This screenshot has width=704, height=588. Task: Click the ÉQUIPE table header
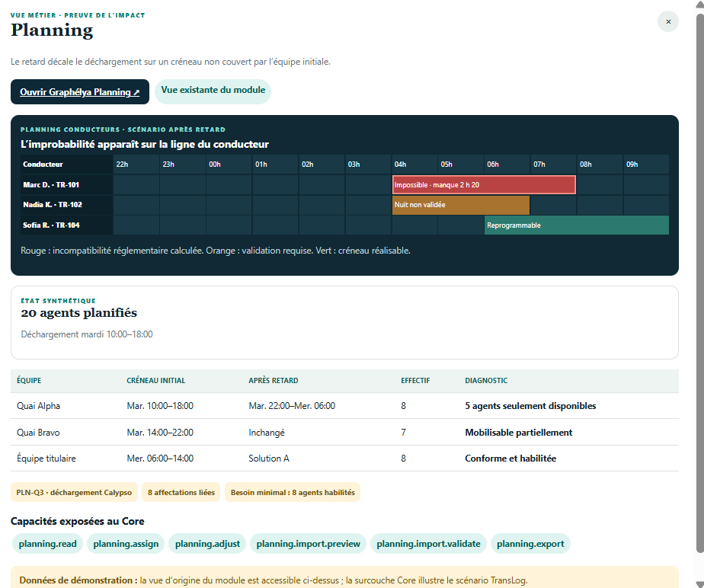29,381
